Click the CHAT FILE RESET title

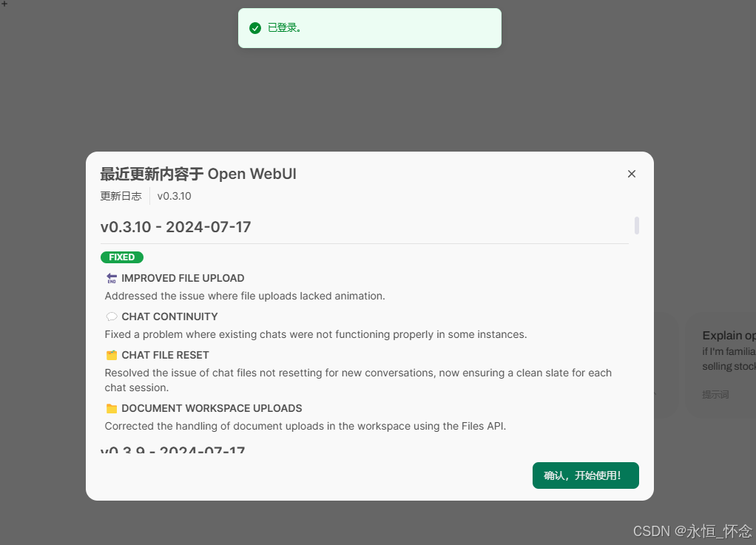click(x=166, y=355)
